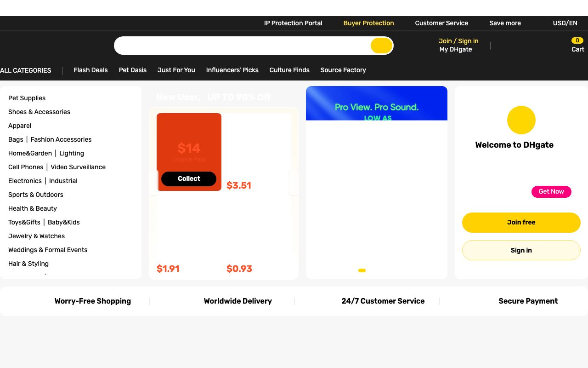Click the Worldwide Delivery label
The width and height of the screenshot is (588, 368).
tap(238, 301)
